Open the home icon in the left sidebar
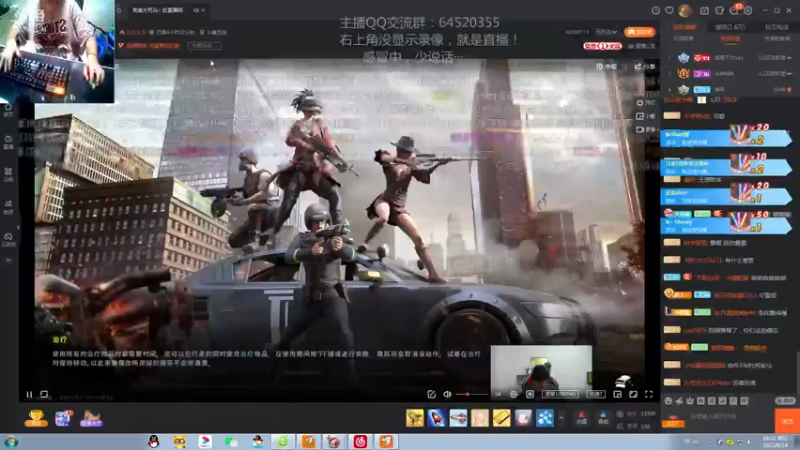This screenshot has height=450, width=800. (x=8, y=110)
